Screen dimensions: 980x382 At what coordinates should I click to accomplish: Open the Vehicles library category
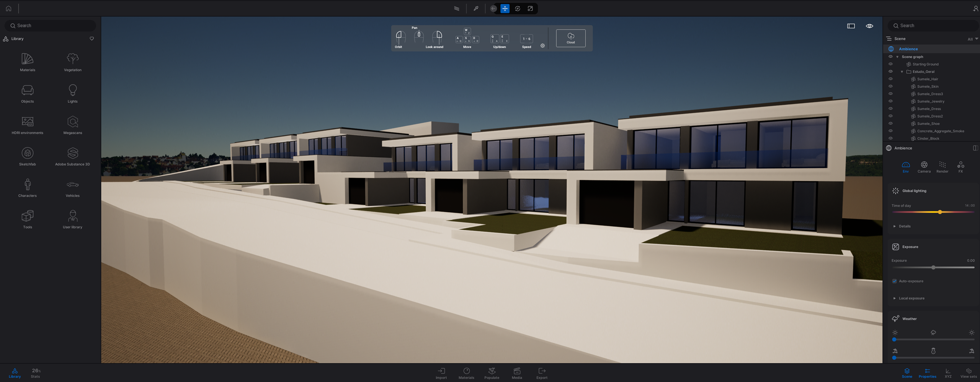[72, 188]
